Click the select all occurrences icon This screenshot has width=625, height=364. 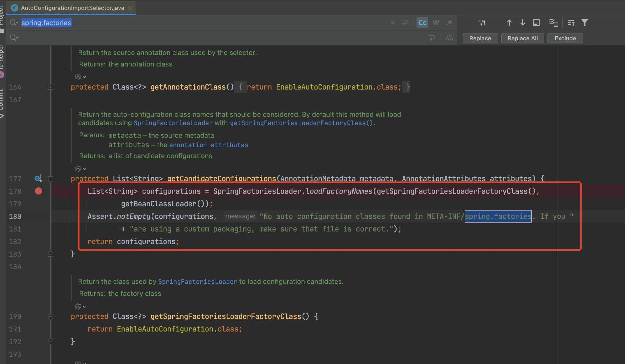tap(553, 23)
